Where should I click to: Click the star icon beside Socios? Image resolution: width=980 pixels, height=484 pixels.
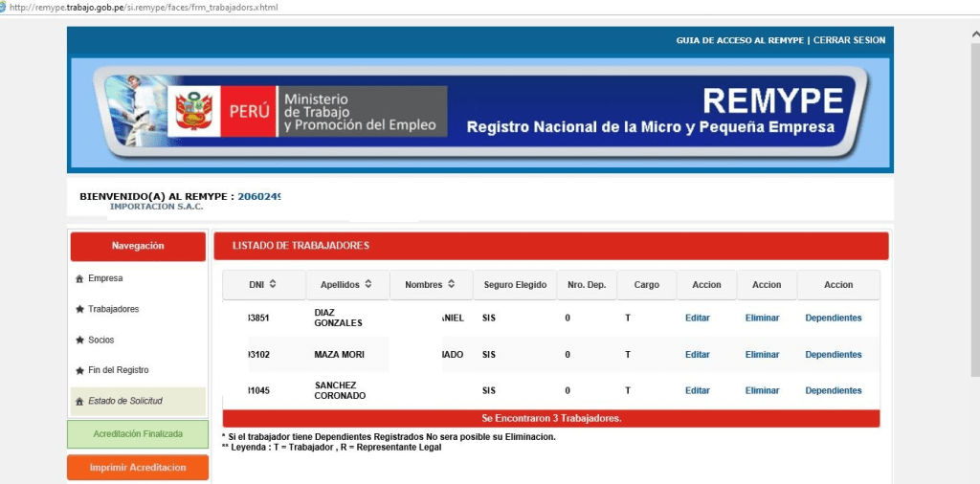click(78, 341)
